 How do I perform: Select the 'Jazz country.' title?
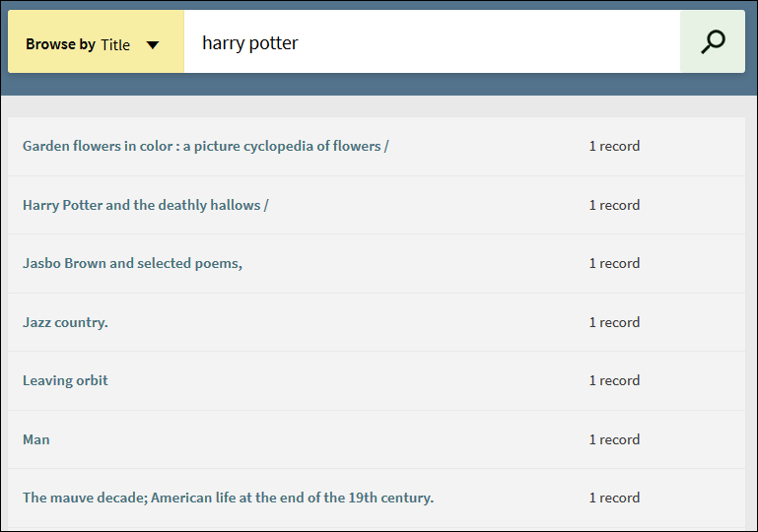click(x=65, y=322)
